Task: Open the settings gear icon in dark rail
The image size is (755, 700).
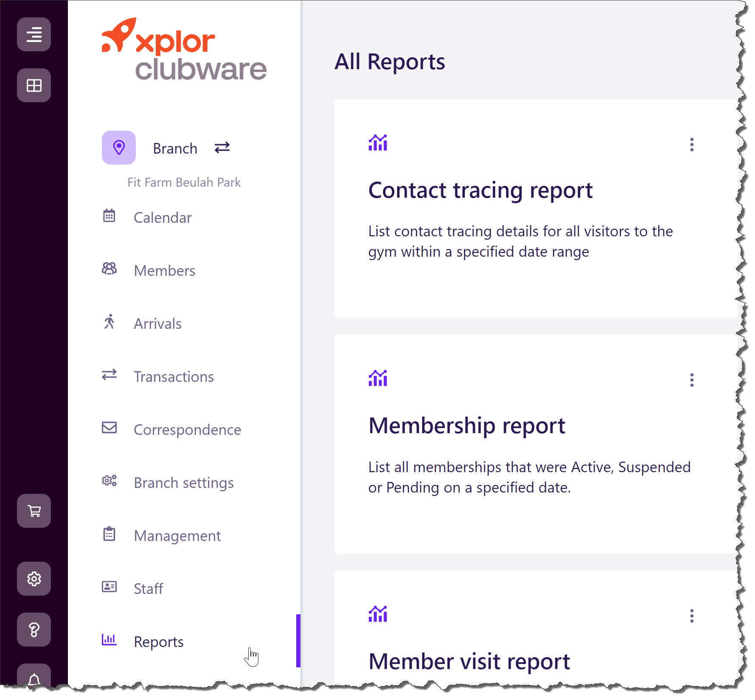Action: coord(34,579)
